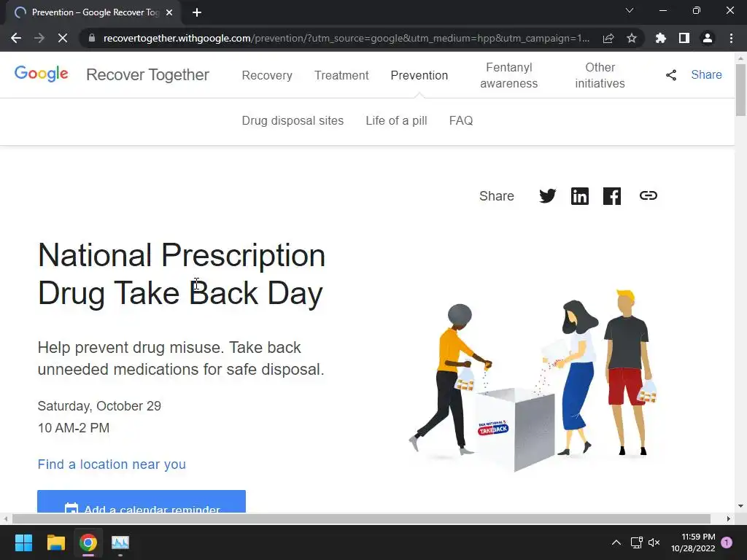Click the horizontal scrollbar thumb
The height and width of the screenshot is (560, 747).
tap(361, 518)
